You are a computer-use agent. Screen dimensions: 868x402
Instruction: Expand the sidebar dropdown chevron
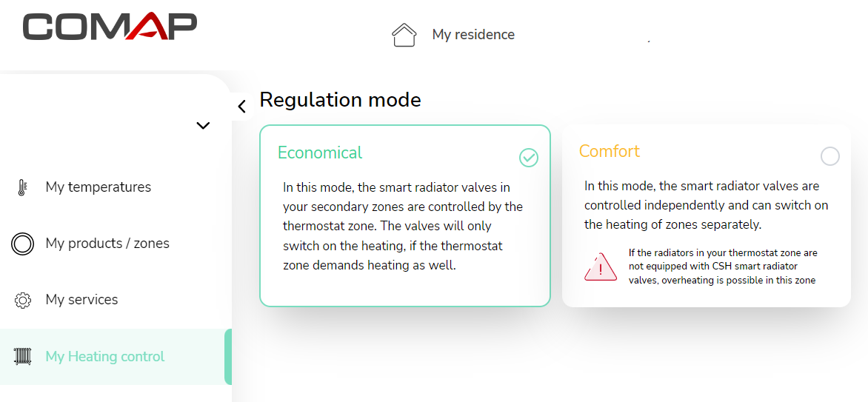(203, 126)
